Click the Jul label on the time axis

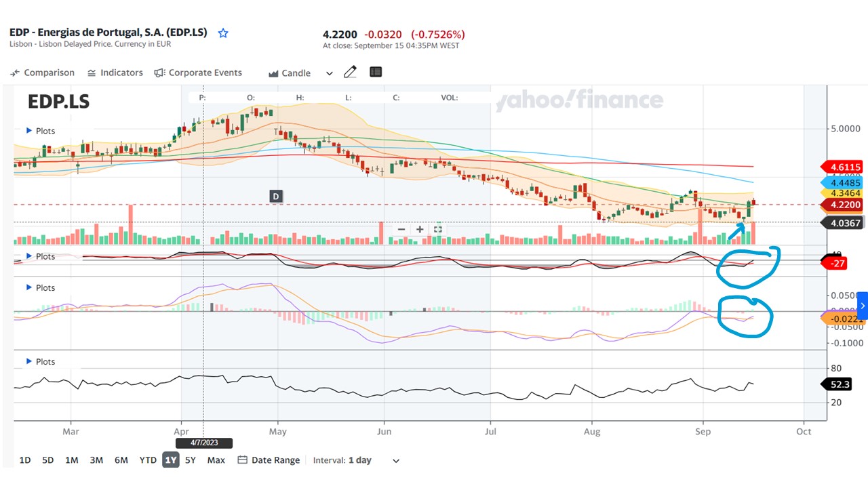pyautogui.click(x=490, y=431)
